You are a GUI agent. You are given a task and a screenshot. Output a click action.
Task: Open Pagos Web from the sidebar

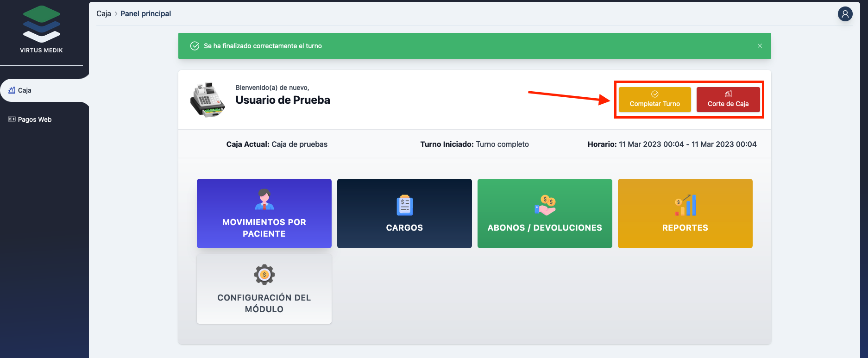tap(34, 119)
